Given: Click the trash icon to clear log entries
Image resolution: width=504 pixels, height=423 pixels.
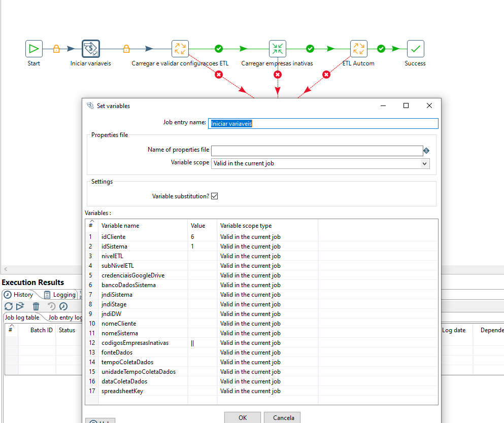Looking at the screenshot, I should [x=36, y=306].
